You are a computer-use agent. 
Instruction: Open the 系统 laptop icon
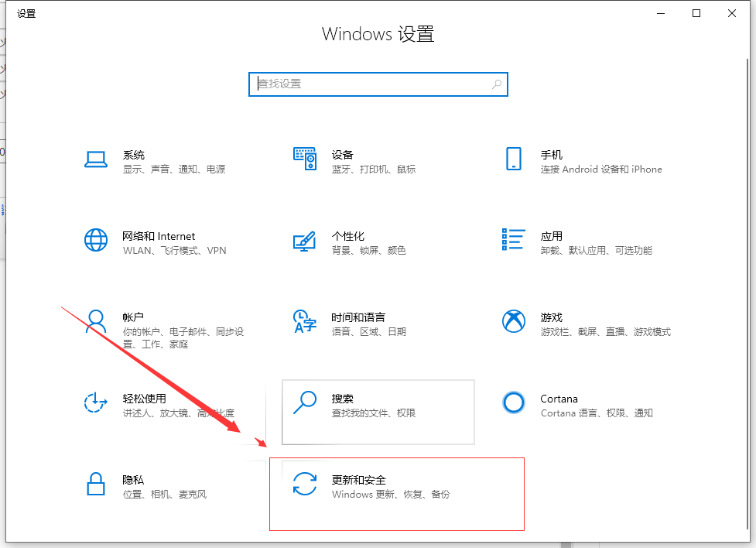tap(96, 159)
